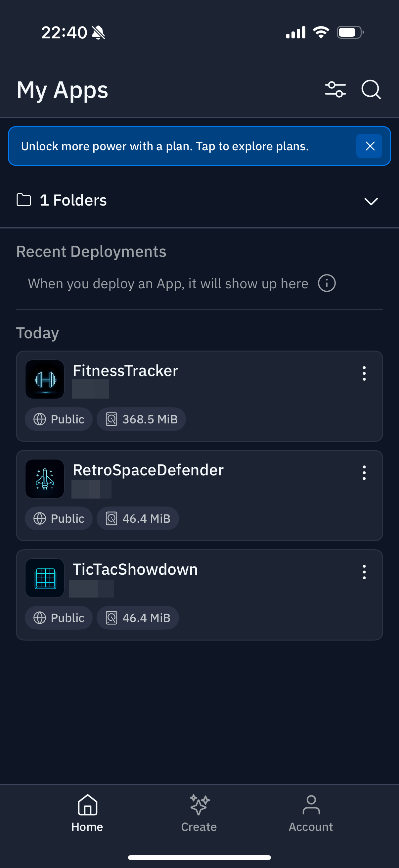Viewport: 399px width, 868px height.
Task: Tap the search magnifier icon
Action: [x=371, y=90]
